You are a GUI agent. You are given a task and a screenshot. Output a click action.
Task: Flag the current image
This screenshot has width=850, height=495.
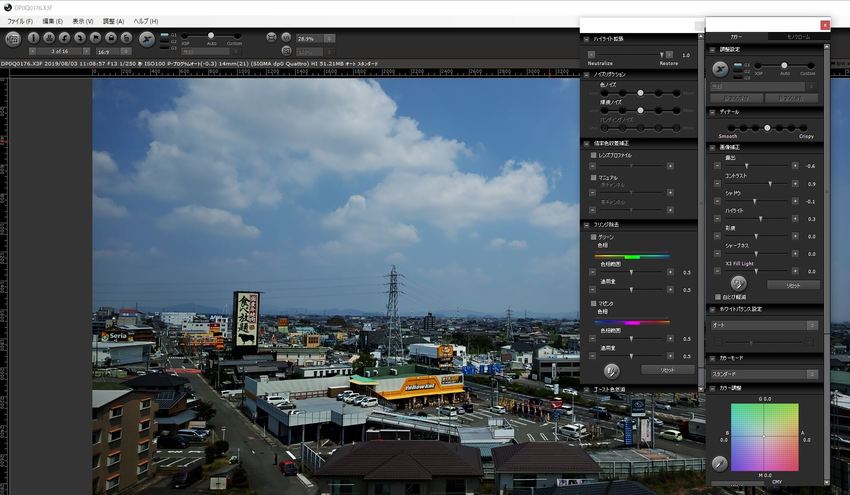click(x=95, y=37)
